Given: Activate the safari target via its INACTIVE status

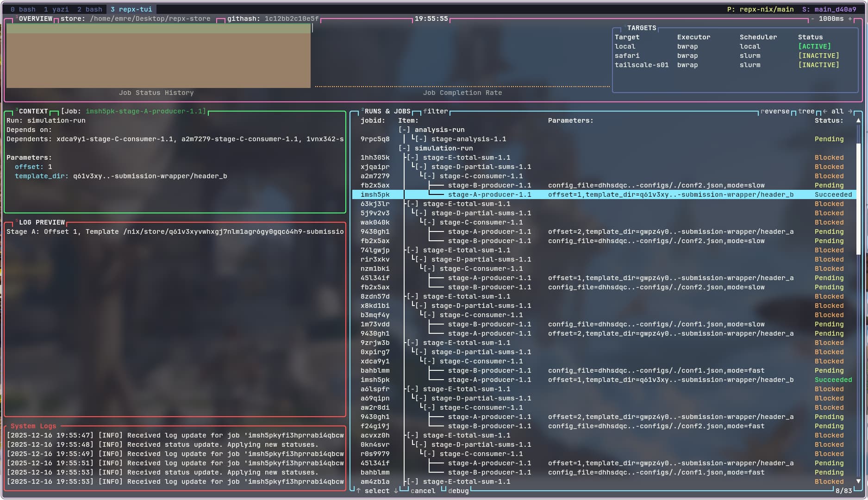Looking at the screenshot, I should click(x=818, y=56).
